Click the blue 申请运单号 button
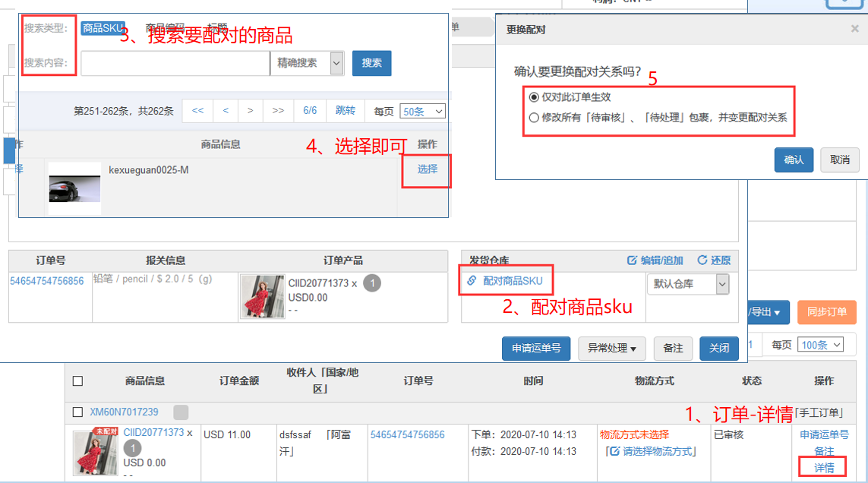This screenshot has width=868, height=483. 536,349
